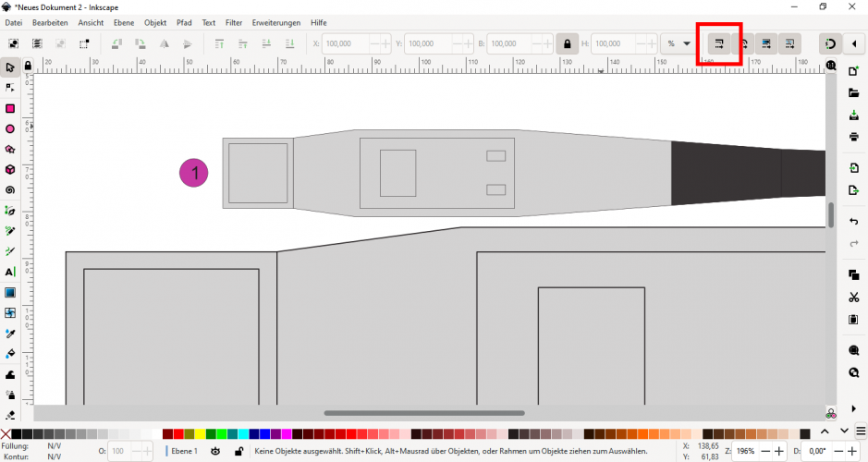Rotate selection 90° counter-clockwise
Viewport: 868px width, 462px height.
tap(116, 43)
